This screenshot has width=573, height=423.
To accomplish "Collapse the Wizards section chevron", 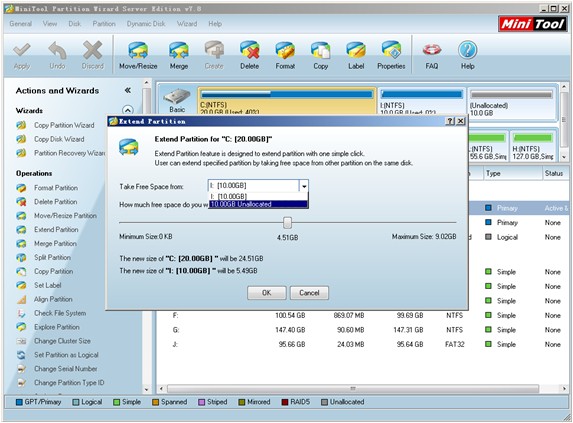I will pyautogui.click(x=127, y=110).
